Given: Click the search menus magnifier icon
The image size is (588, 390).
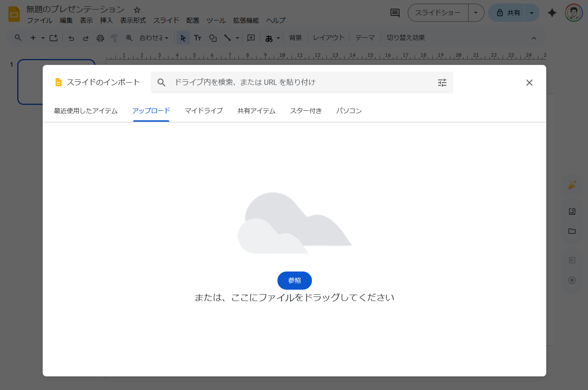Looking at the screenshot, I should click(18, 38).
